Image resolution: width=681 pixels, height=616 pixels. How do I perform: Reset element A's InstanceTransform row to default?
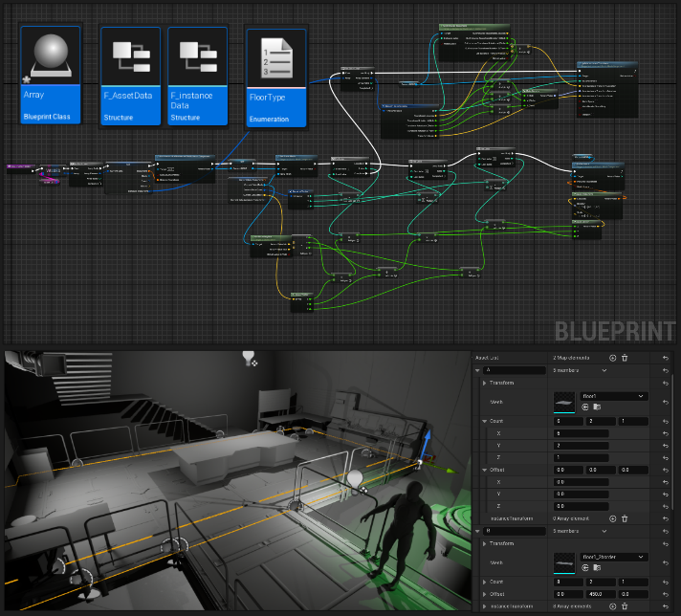coord(666,518)
